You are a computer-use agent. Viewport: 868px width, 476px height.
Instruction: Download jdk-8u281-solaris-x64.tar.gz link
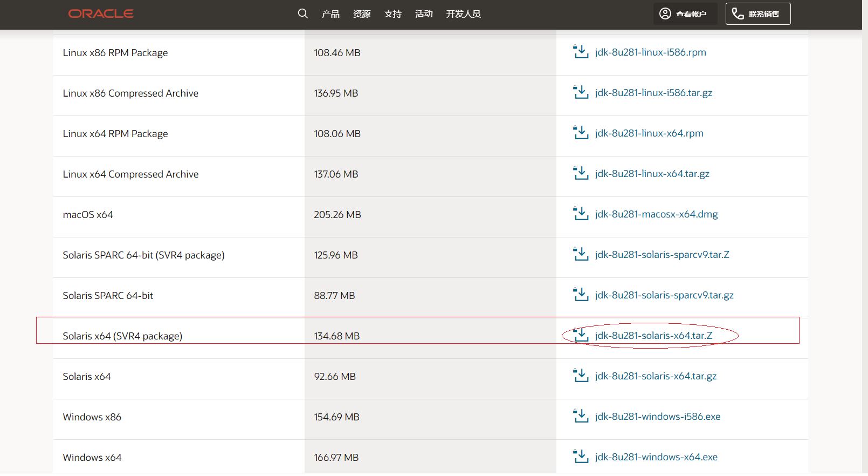coord(656,376)
